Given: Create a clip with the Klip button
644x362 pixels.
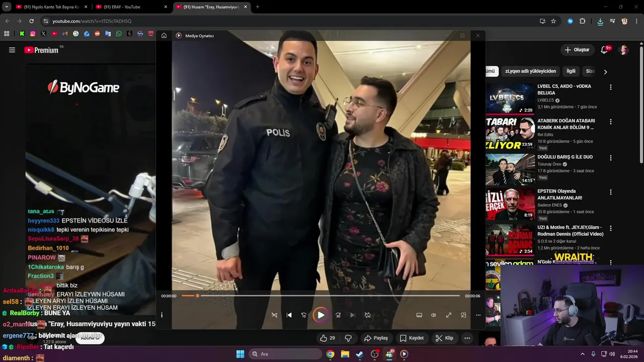Looking at the screenshot, I should (x=445, y=338).
